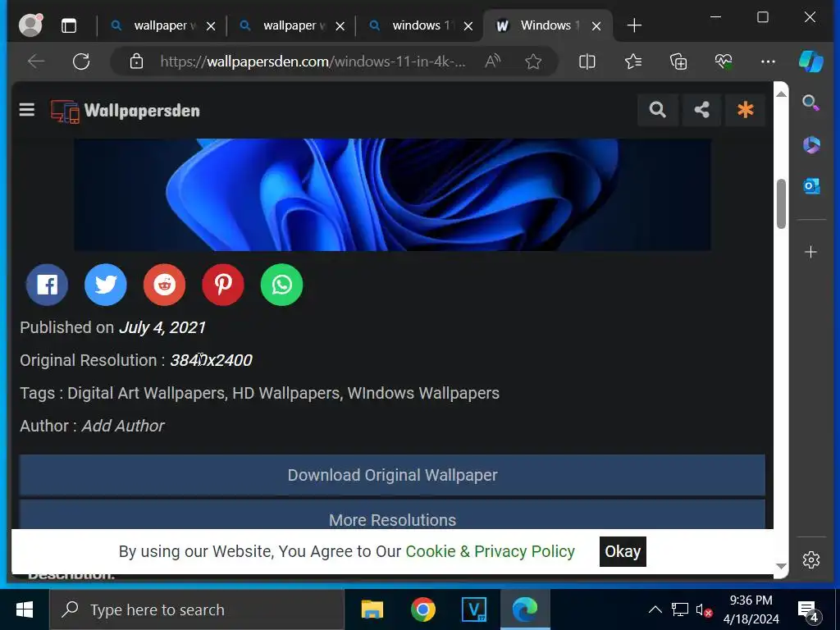
Task: Click the July 4, 2021 date
Action: tap(162, 327)
